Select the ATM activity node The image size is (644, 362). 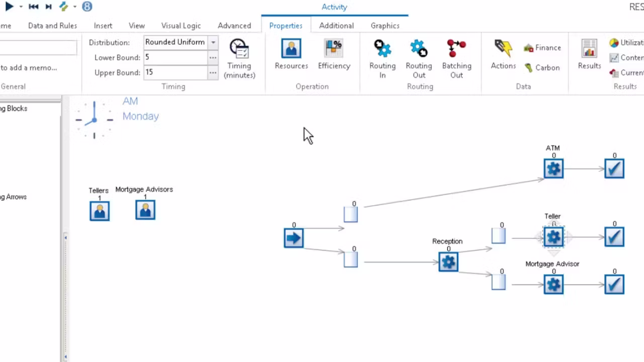[x=553, y=169]
